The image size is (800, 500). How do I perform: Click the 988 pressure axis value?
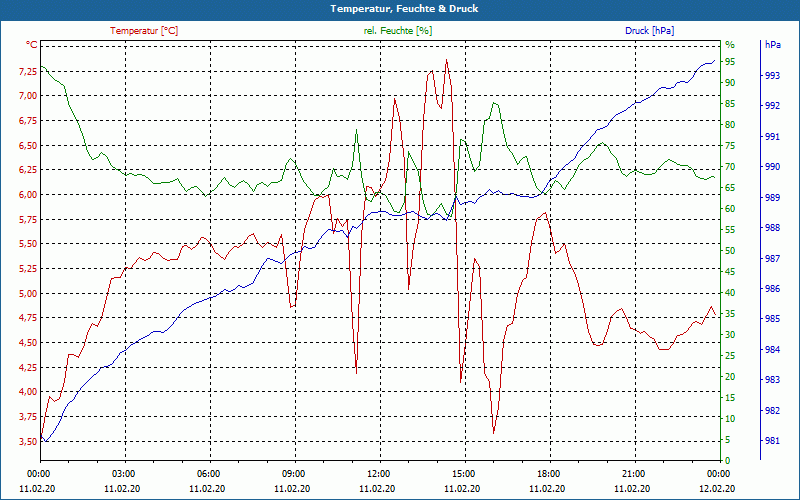772,228
